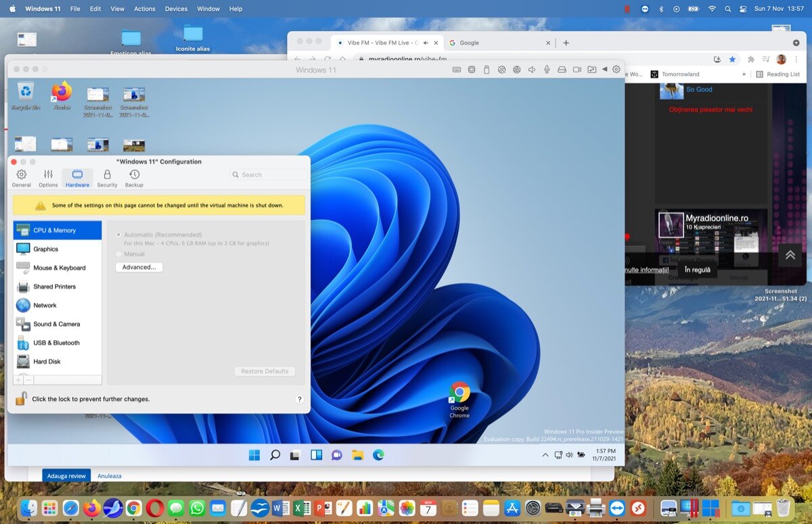Open a new tab in Chrome
This screenshot has height=524, width=812.
coord(566,43)
